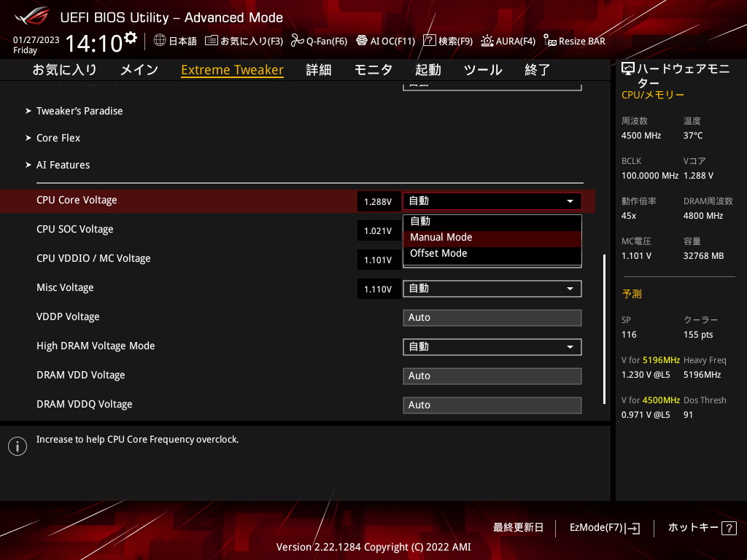Click the DRAM VDD Voltage input field
Viewport: 747px width, 560px height.
[x=492, y=376]
